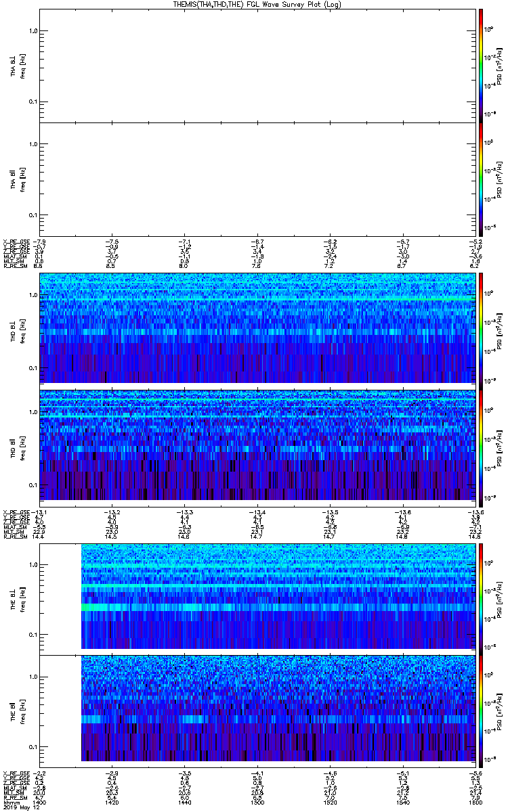Click the 1.0 tick on THE B∥ axis

pos(33,677)
